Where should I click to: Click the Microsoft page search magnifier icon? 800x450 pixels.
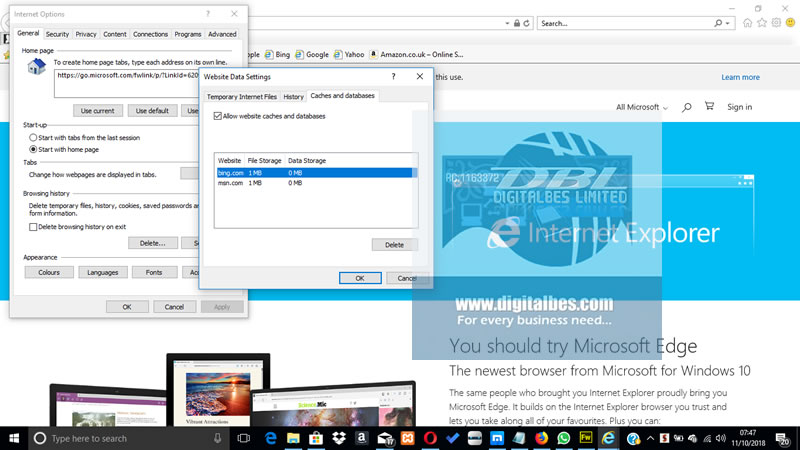(x=687, y=107)
